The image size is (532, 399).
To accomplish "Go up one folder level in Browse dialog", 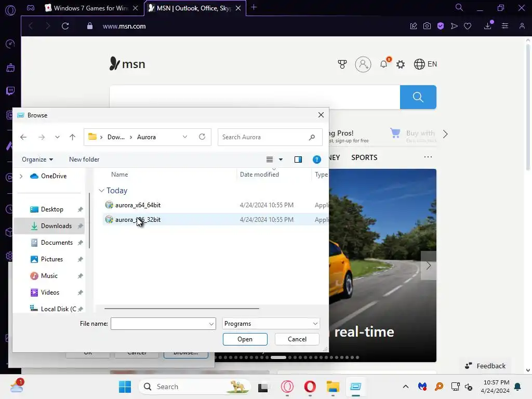I will 72,137.
